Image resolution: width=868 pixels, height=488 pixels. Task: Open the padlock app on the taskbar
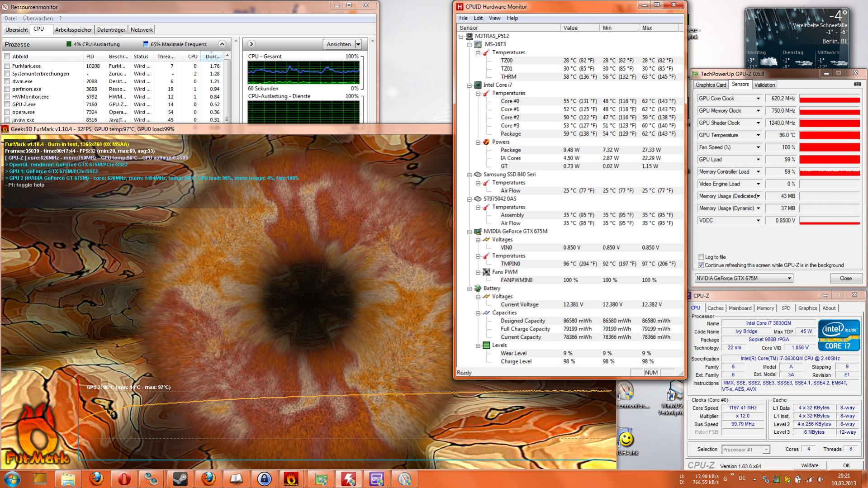click(264, 479)
